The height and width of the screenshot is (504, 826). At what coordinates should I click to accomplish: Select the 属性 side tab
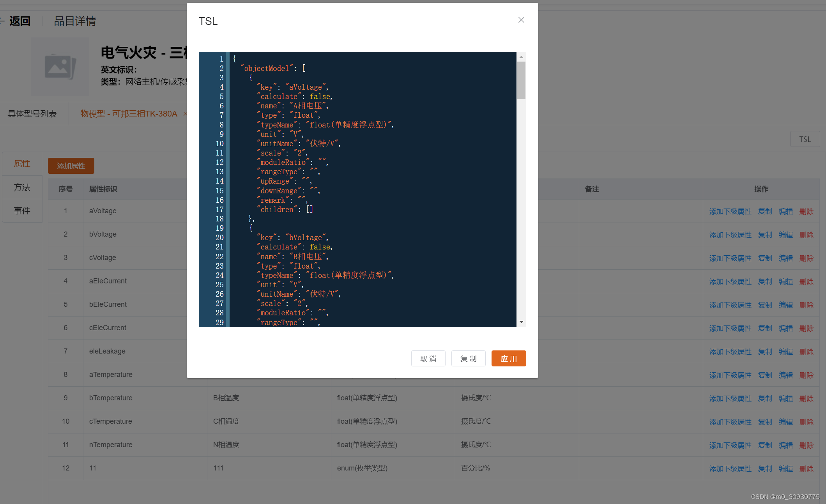click(x=22, y=164)
